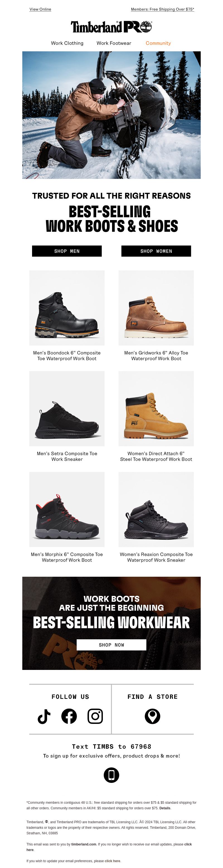Open the Work Footwear menu item
223x868 pixels.
point(114,43)
